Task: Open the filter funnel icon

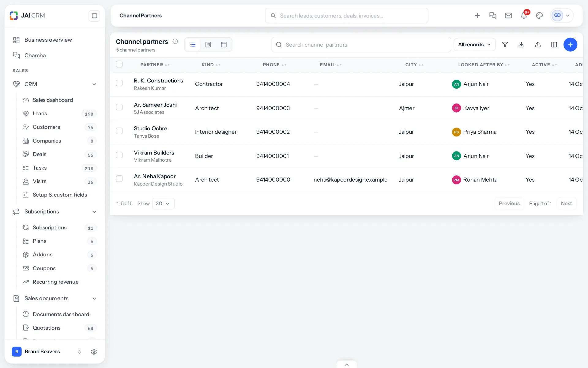Action: pyautogui.click(x=505, y=45)
